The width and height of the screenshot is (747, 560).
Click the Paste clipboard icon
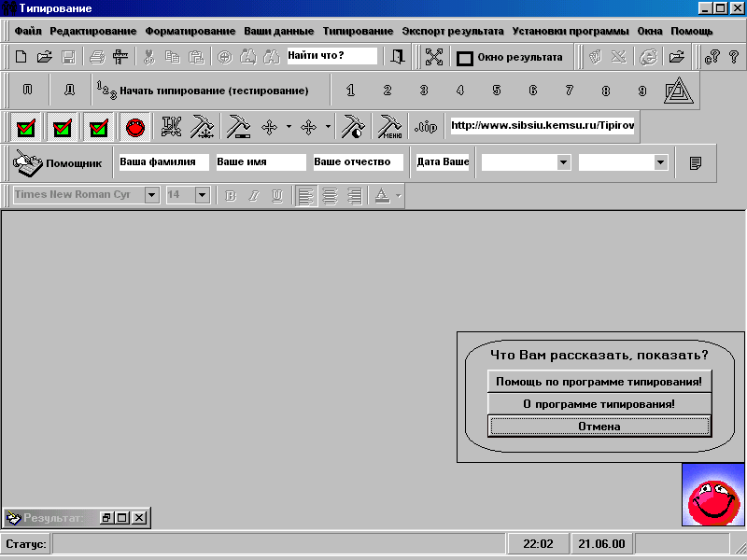[x=196, y=57]
